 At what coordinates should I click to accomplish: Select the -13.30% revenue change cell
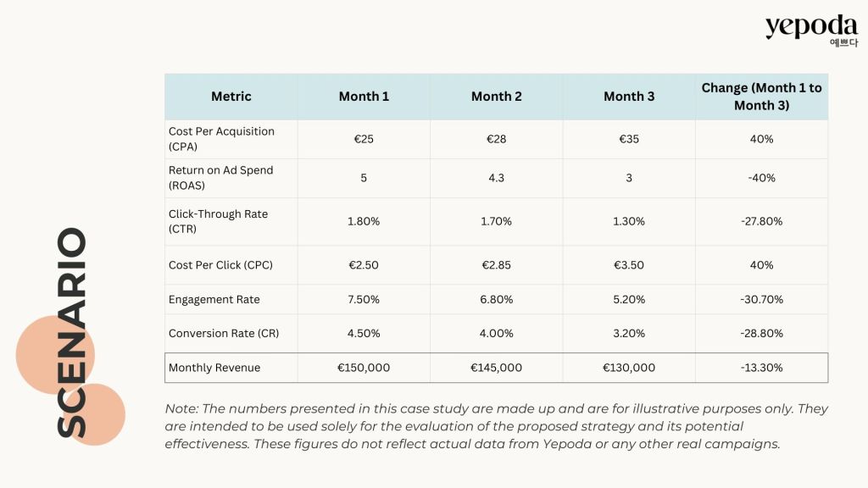tap(761, 368)
